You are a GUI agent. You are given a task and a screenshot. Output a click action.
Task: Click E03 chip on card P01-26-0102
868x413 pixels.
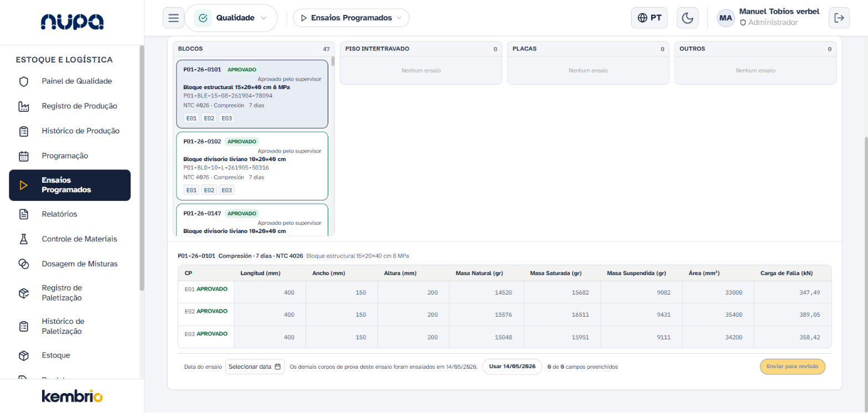226,190
